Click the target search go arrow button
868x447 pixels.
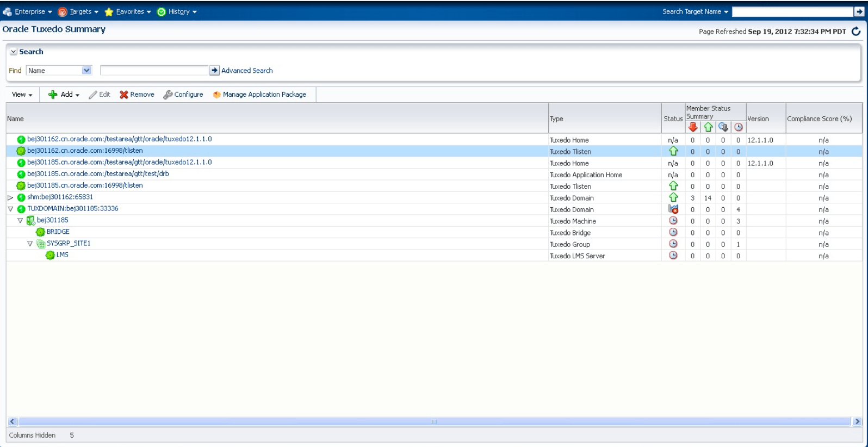(x=859, y=11)
